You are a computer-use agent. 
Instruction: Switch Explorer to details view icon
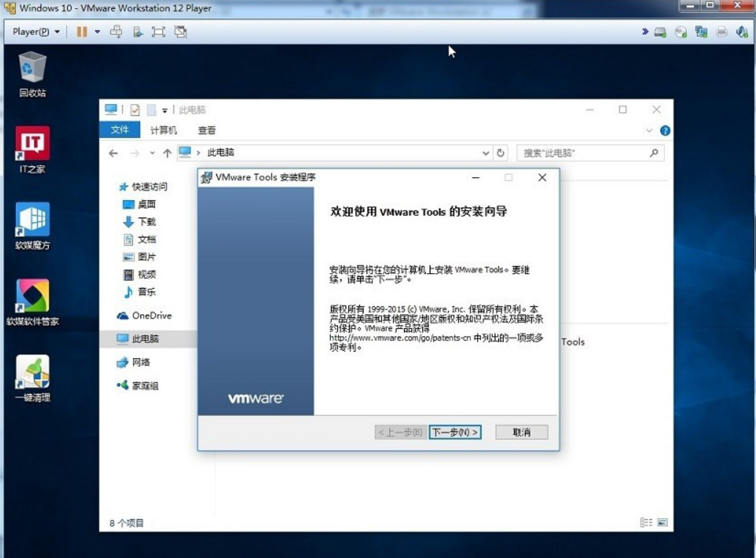(x=646, y=522)
